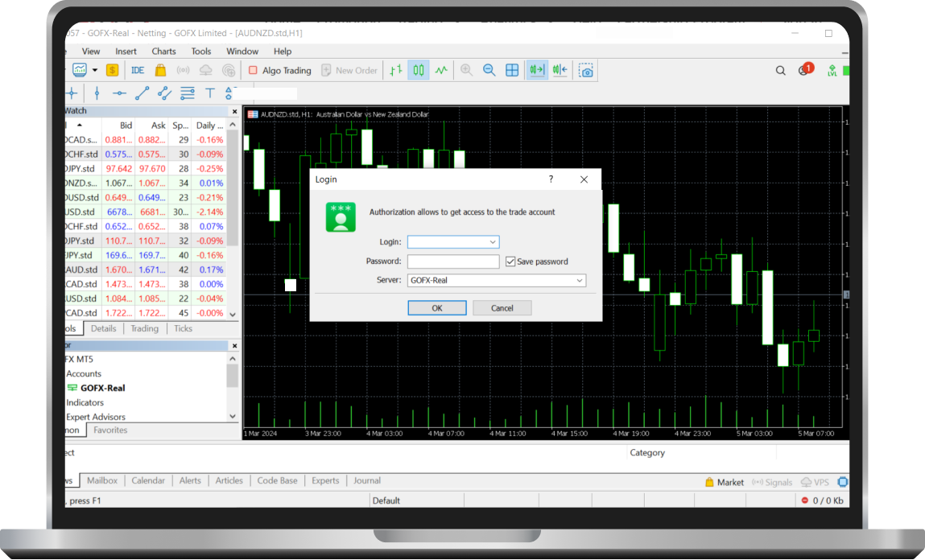925x560 pixels.
Task: Select the text label drawing tool
Action: [x=209, y=93]
